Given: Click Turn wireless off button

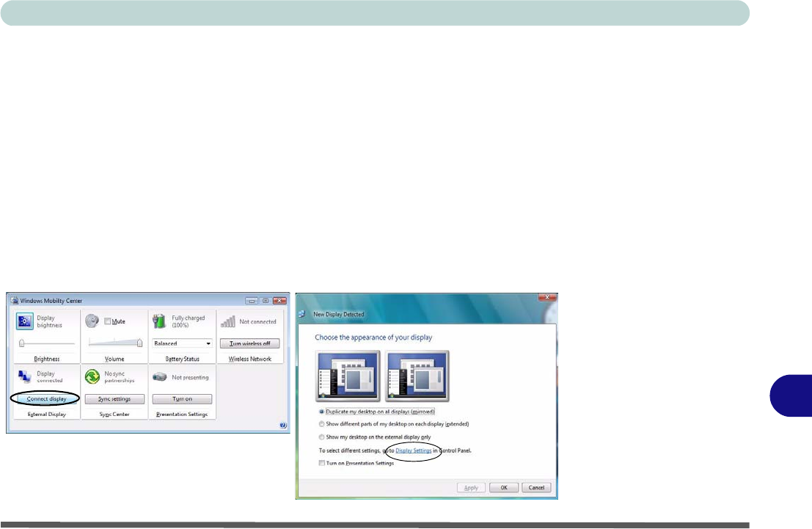Looking at the screenshot, I should (249, 343).
